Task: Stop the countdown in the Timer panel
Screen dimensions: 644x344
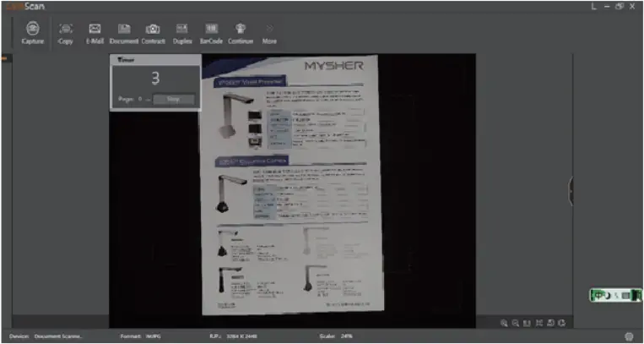Action: click(x=173, y=99)
